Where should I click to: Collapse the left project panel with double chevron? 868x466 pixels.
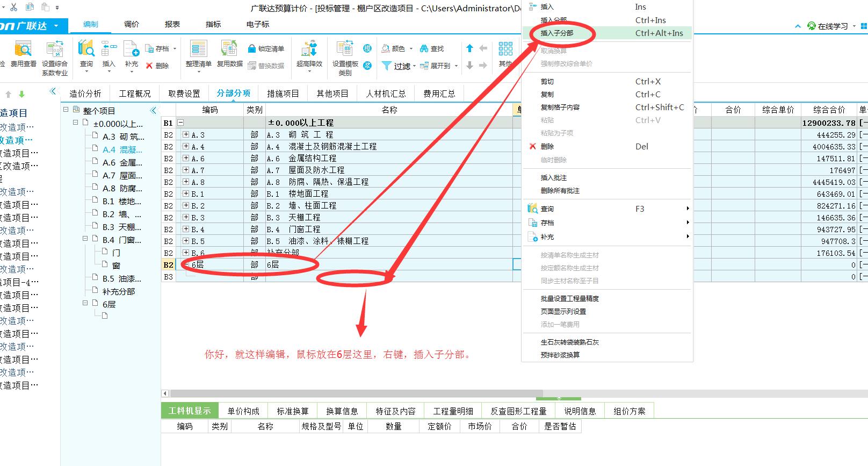pyautogui.click(x=53, y=91)
